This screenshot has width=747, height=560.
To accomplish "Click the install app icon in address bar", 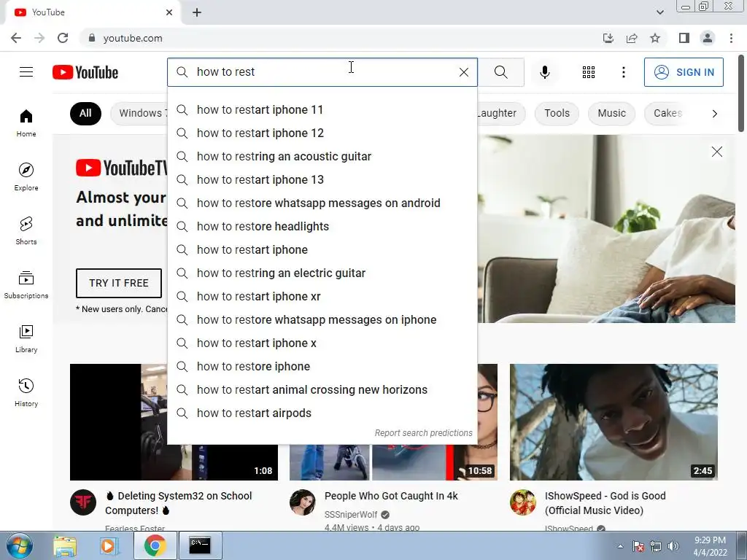I will point(608,38).
